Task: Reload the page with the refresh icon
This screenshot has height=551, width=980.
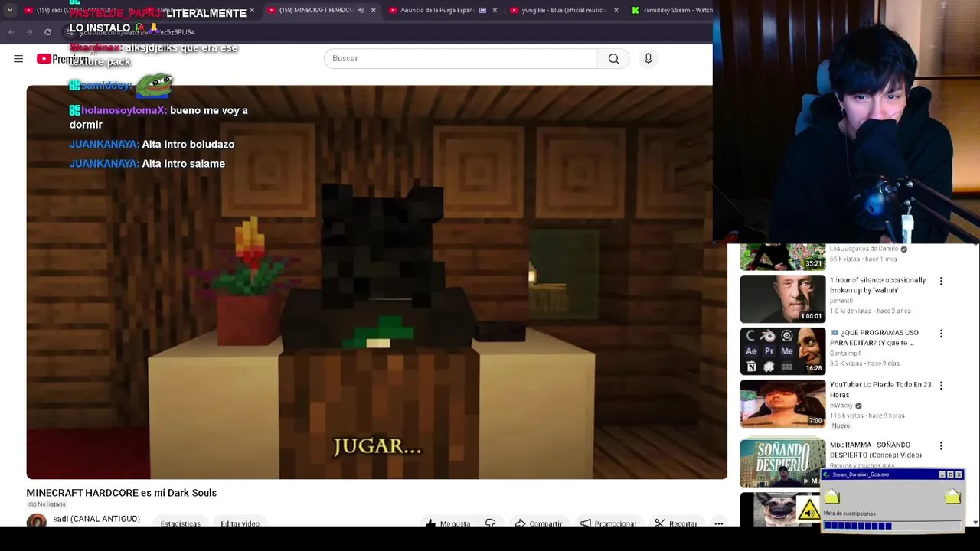Action: pyautogui.click(x=47, y=32)
